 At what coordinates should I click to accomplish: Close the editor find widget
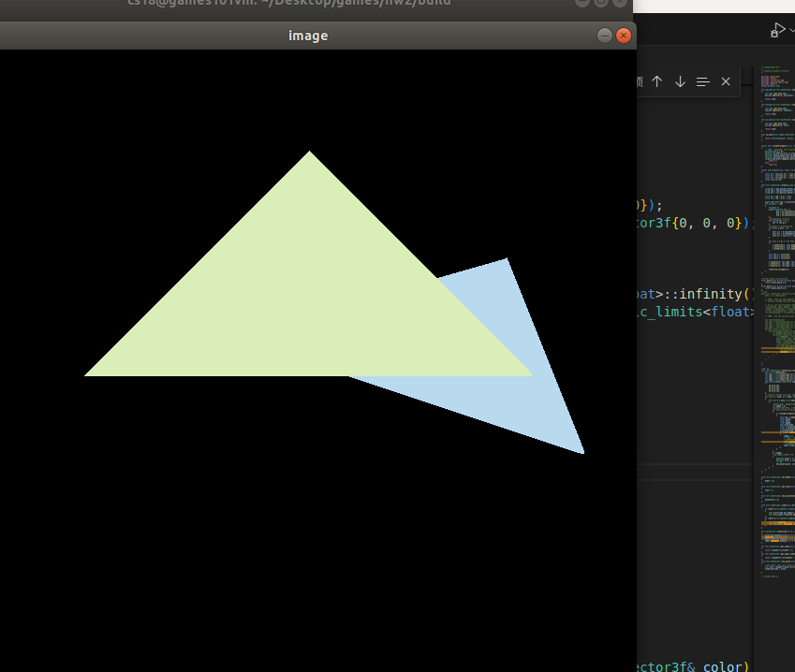pos(726,81)
